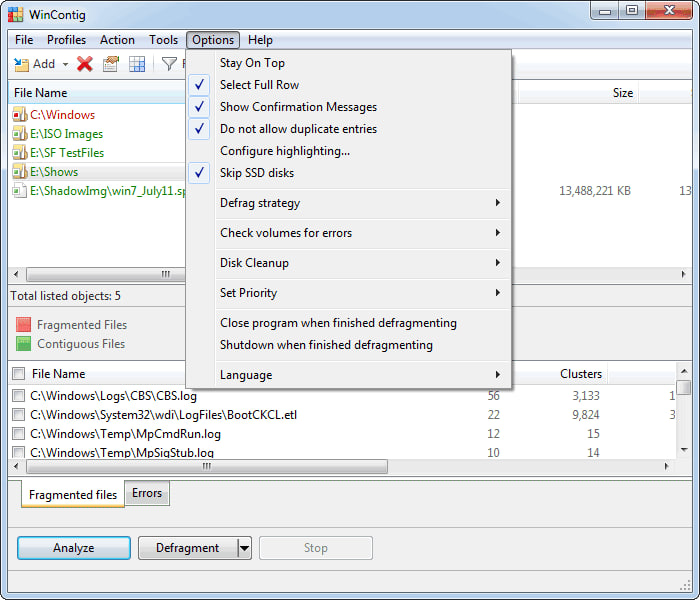Screen dimensions: 700x600
Task: Sort by top File Name column header
Action: pos(96,92)
